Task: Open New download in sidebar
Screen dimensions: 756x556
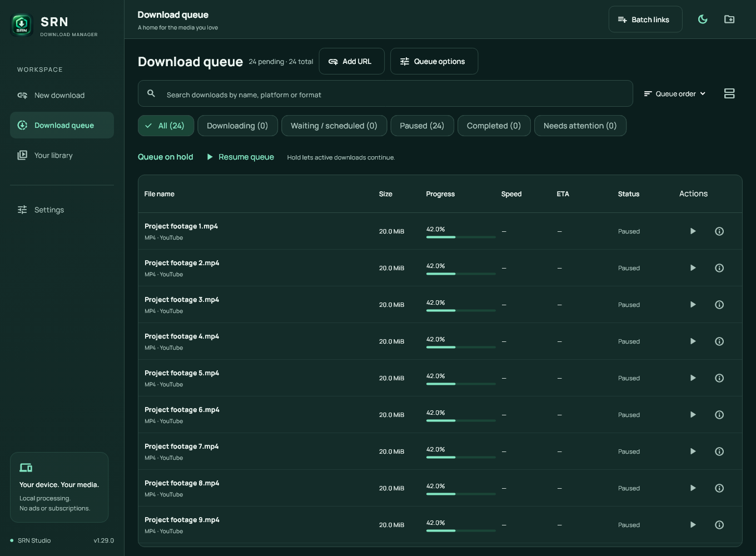Action: pos(62,96)
